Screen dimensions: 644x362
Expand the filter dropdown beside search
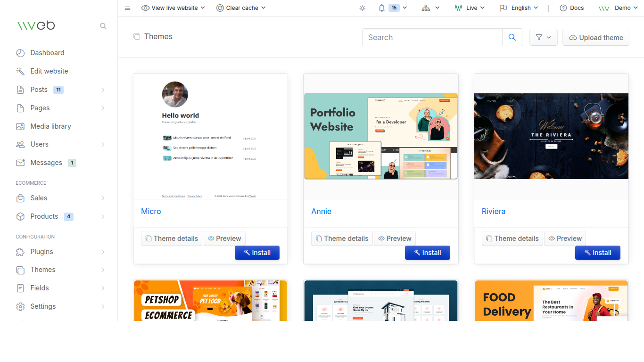tap(543, 37)
